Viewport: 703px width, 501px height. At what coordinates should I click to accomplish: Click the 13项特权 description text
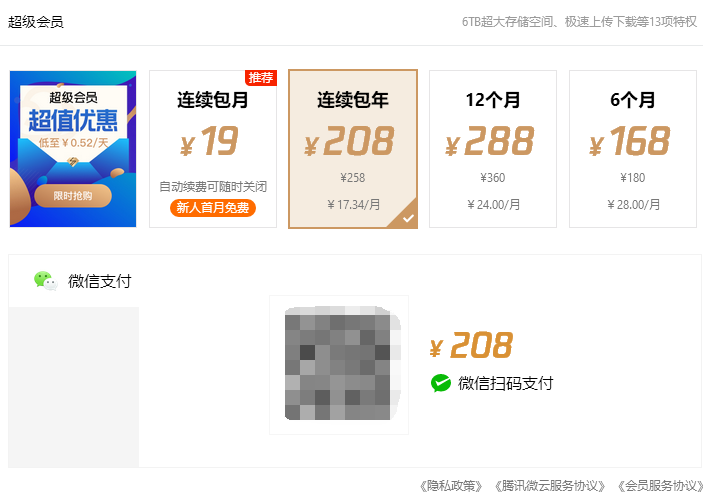[x=580, y=22]
